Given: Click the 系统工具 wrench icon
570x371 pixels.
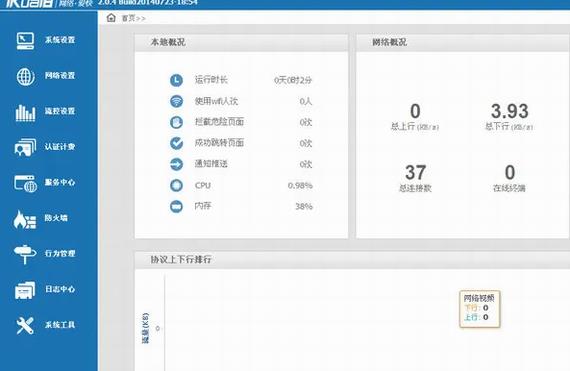Looking at the screenshot, I should 25,325.
